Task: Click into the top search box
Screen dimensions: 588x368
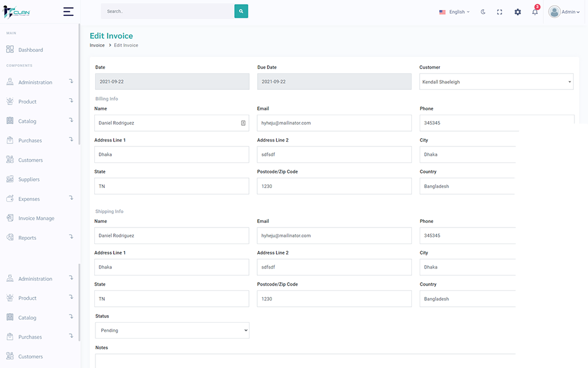Action: point(167,11)
